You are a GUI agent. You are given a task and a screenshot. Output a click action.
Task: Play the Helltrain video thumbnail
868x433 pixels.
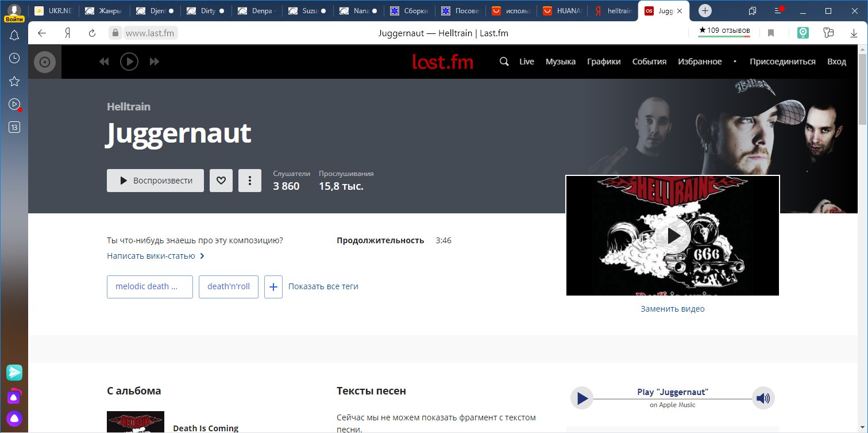673,235
